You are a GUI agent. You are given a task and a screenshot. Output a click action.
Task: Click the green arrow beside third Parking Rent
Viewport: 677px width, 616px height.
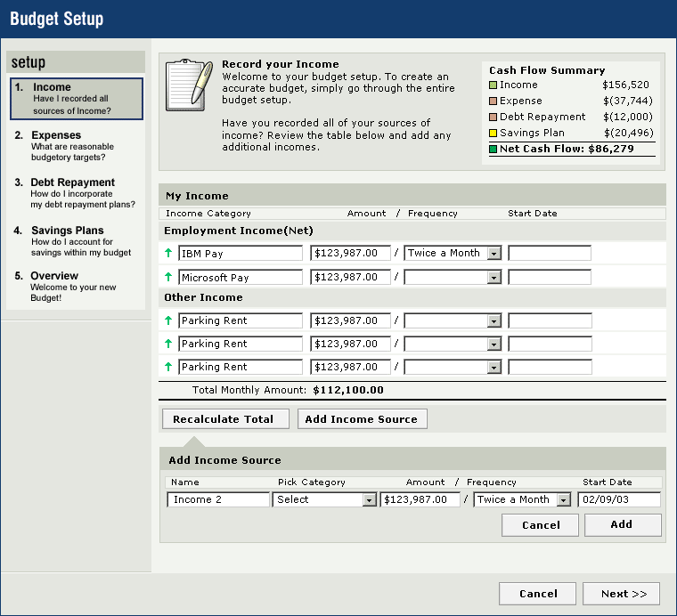168,367
